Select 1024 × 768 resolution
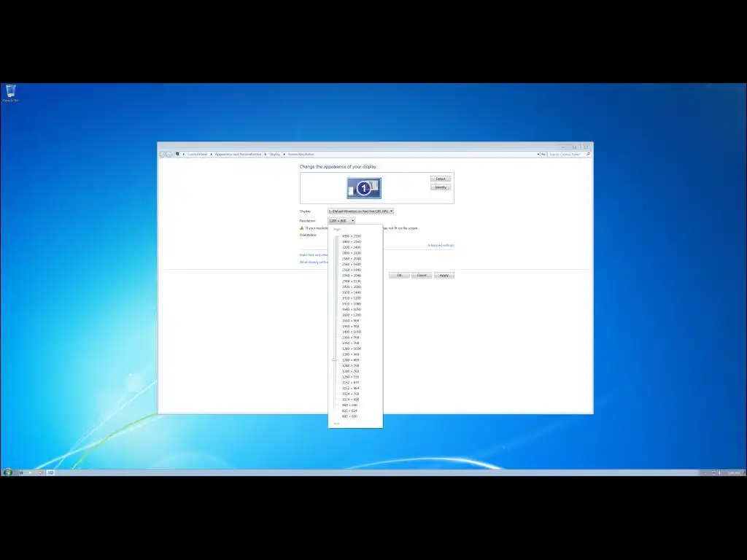The height and width of the screenshot is (560, 747). (x=351, y=394)
